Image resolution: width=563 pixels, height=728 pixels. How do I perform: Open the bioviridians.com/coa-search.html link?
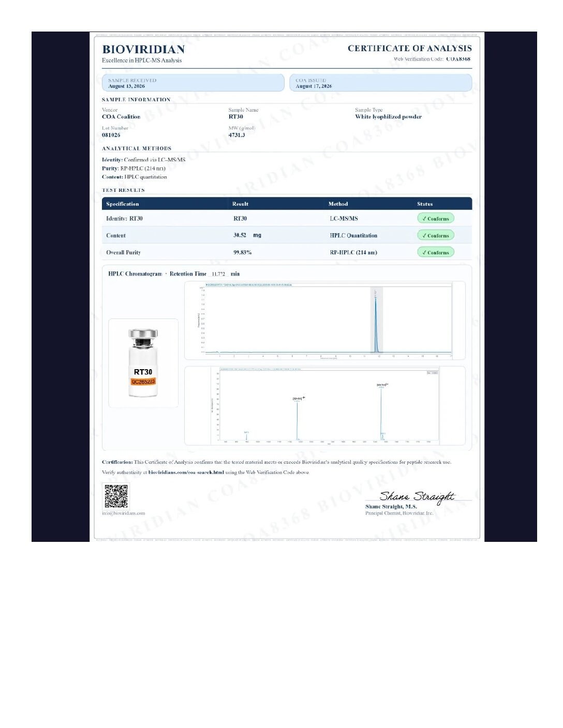tap(186, 472)
